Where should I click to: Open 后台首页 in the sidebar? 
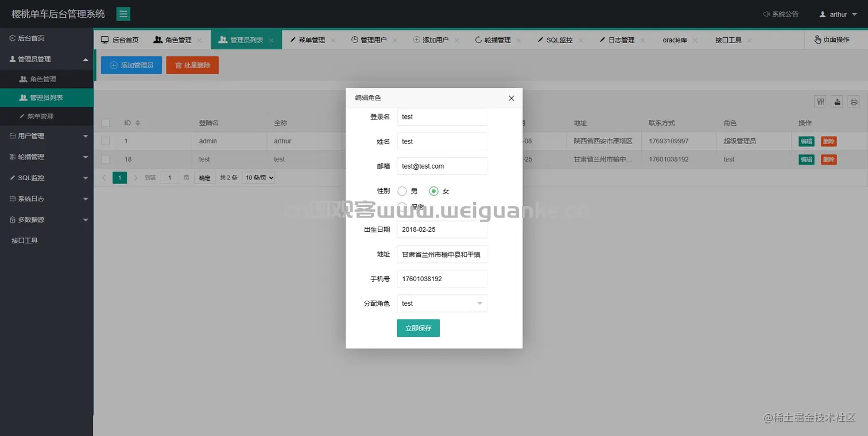click(46, 38)
